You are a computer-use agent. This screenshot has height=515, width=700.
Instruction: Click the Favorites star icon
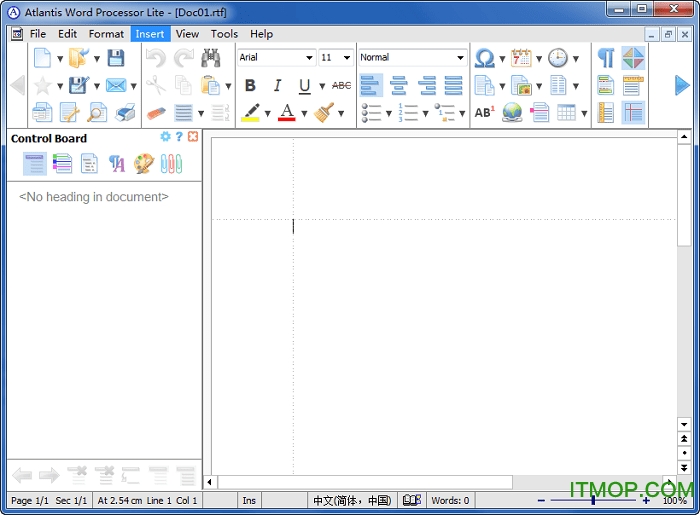pyautogui.click(x=42, y=85)
